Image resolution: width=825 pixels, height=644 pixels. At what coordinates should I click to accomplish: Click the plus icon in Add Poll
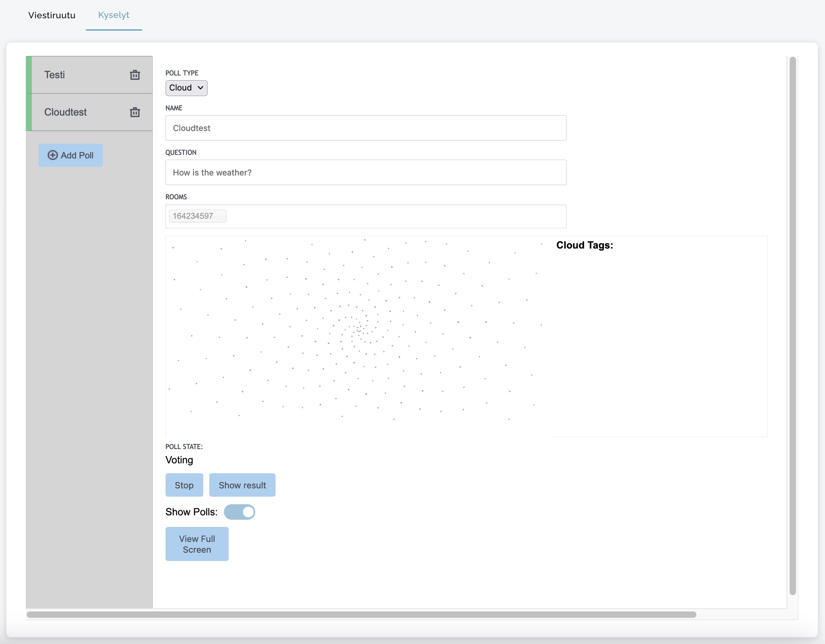click(x=52, y=155)
